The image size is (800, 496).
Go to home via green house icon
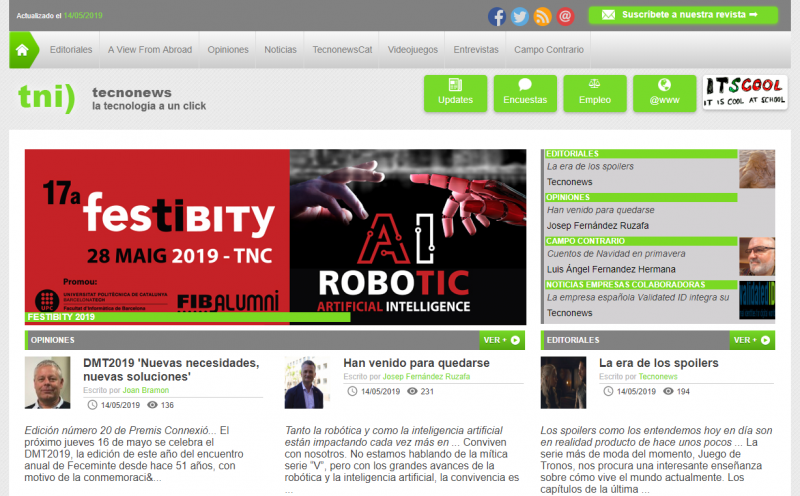(24, 49)
